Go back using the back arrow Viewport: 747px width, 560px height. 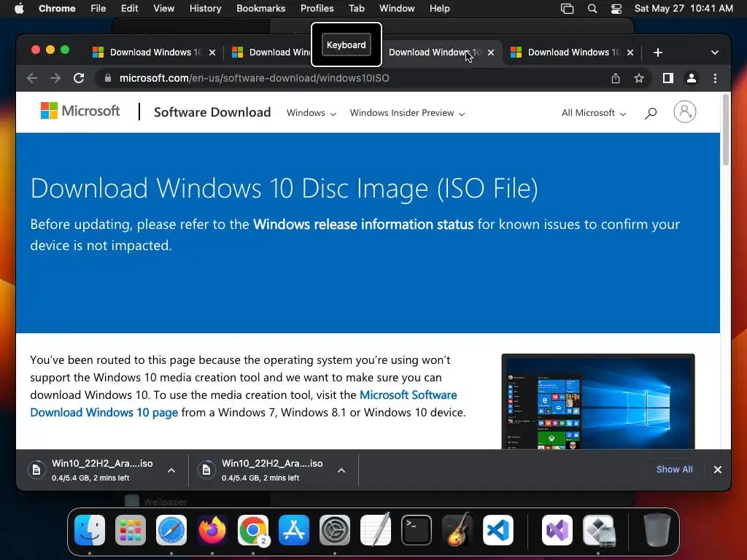[32, 78]
